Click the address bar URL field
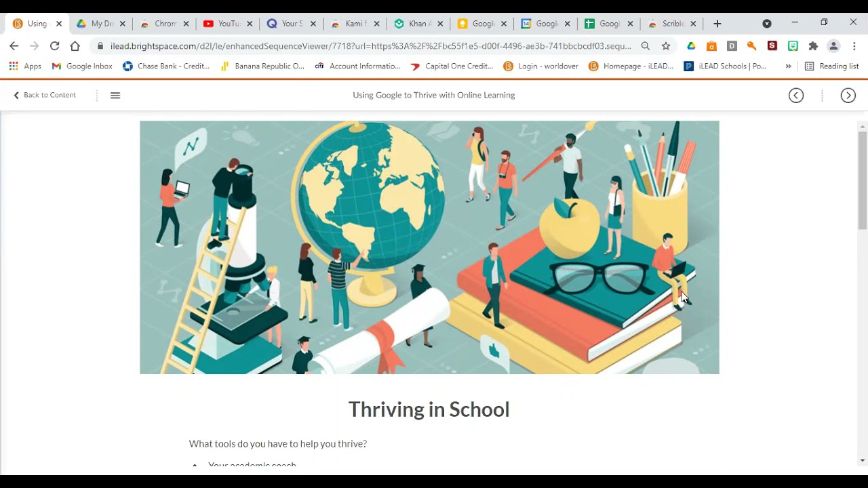The height and width of the screenshot is (488, 868). click(370, 46)
